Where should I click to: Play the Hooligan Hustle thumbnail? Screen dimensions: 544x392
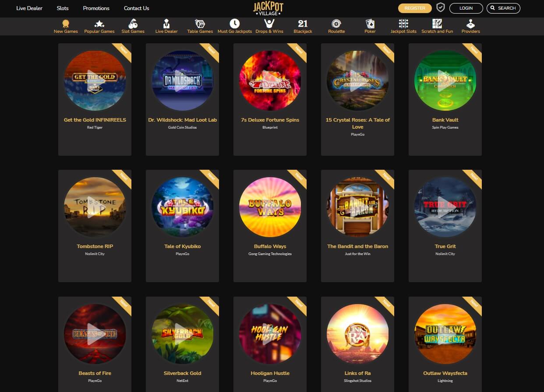270,334
